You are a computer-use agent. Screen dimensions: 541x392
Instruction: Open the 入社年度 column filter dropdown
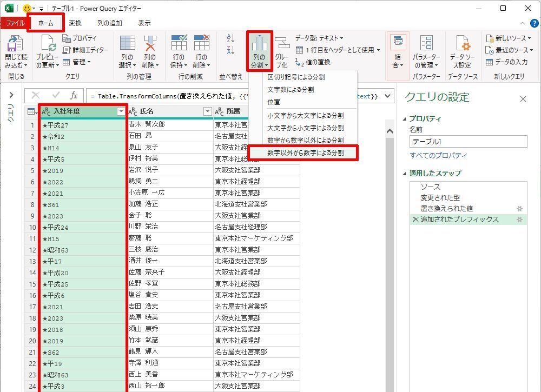pos(121,111)
